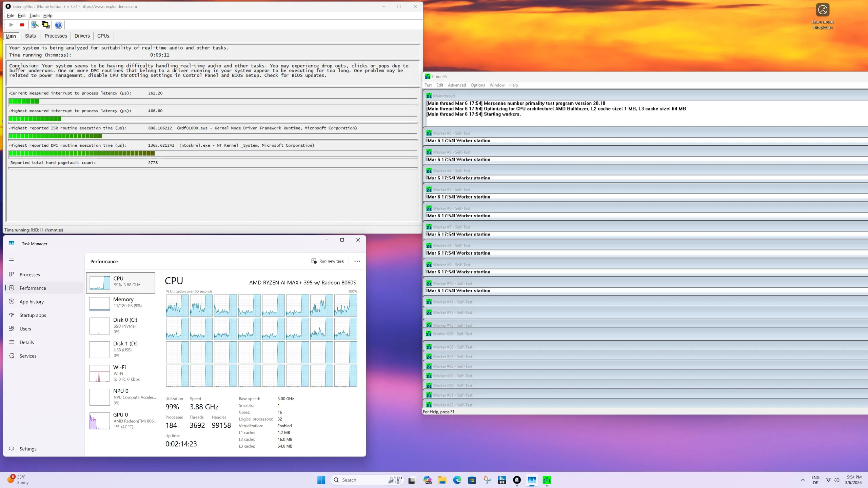Open the ENG DE language switcher
Screen dimensions: 868x488
(x=815, y=480)
